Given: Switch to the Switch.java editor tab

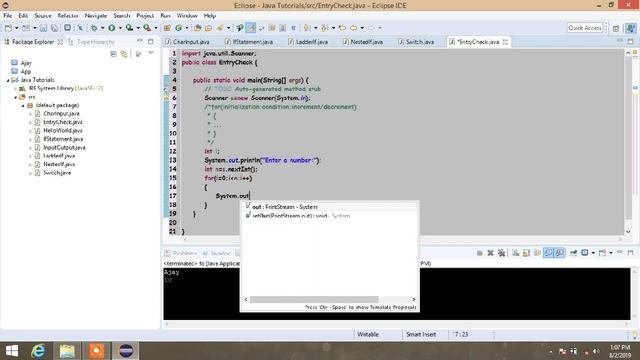Looking at the screenshot, I should [416, 42].
